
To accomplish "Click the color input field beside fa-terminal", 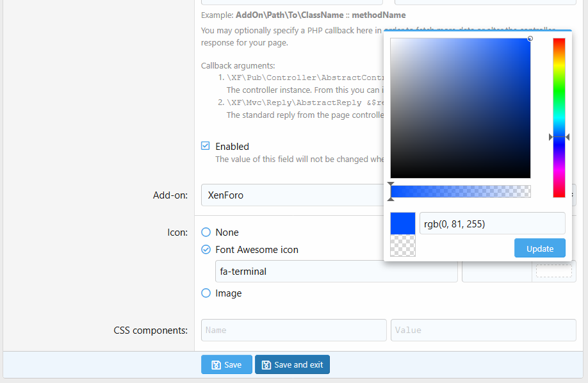I will pyautogui.click(x=497, y=271).
